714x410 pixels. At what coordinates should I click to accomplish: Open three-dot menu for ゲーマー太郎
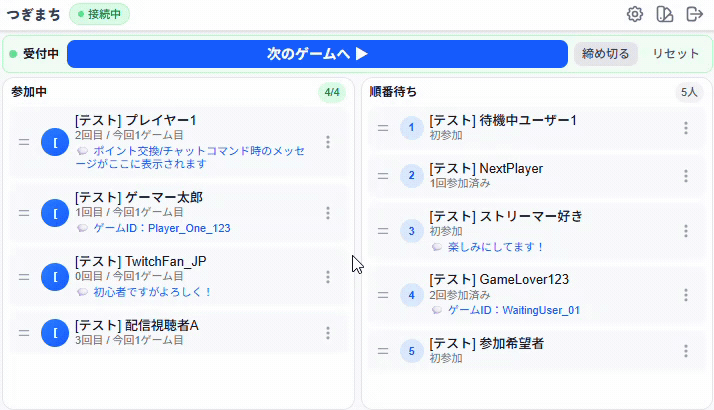328,213
